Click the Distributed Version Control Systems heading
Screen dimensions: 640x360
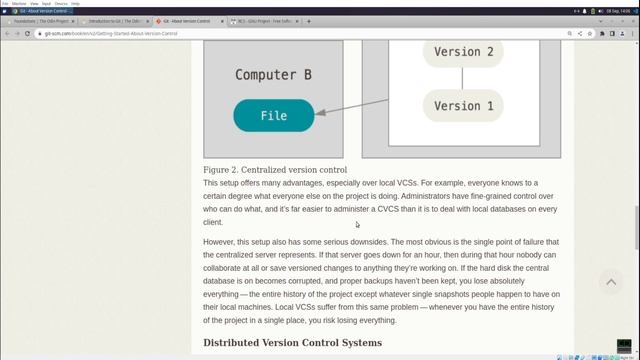tap(293, 343)
